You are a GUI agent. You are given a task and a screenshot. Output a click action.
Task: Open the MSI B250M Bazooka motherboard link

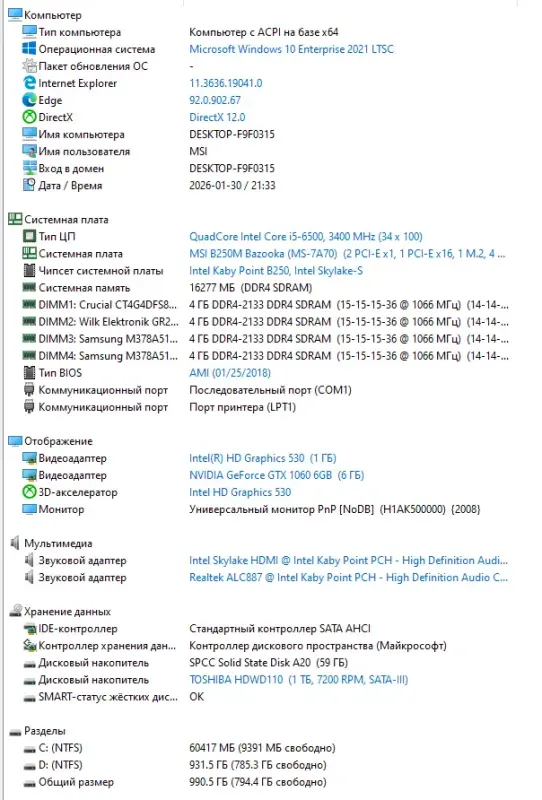pos(347,254)
